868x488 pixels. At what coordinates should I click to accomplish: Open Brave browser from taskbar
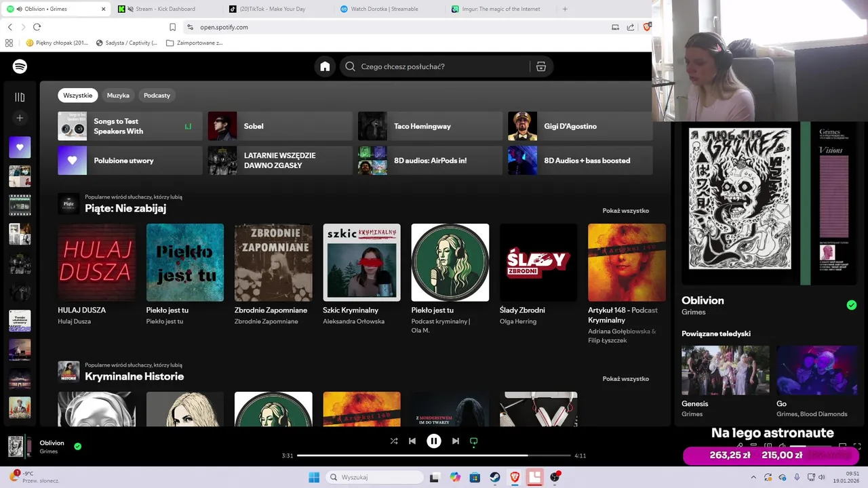[515, 477]
